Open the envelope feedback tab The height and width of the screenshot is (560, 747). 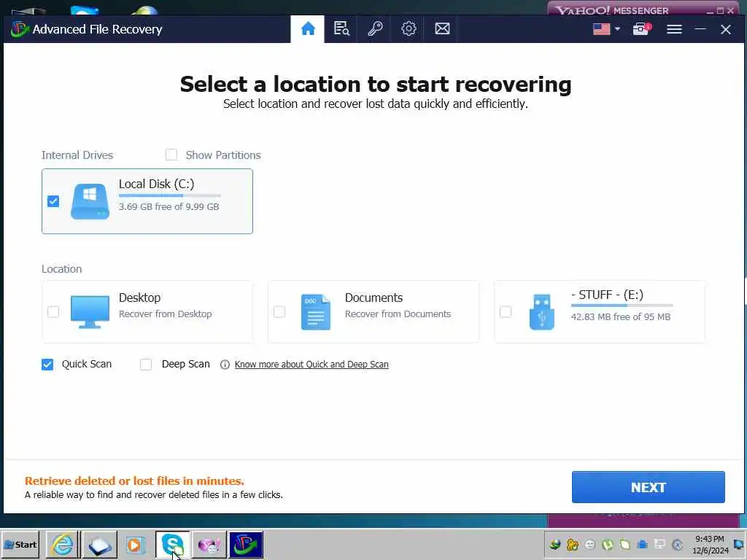[x=442, y=29]
